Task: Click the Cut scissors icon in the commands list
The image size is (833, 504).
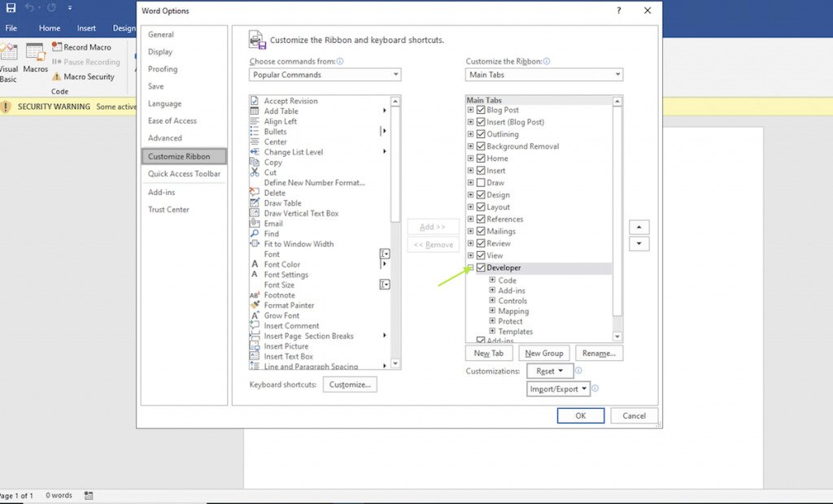Action: (x=255, y=172)
